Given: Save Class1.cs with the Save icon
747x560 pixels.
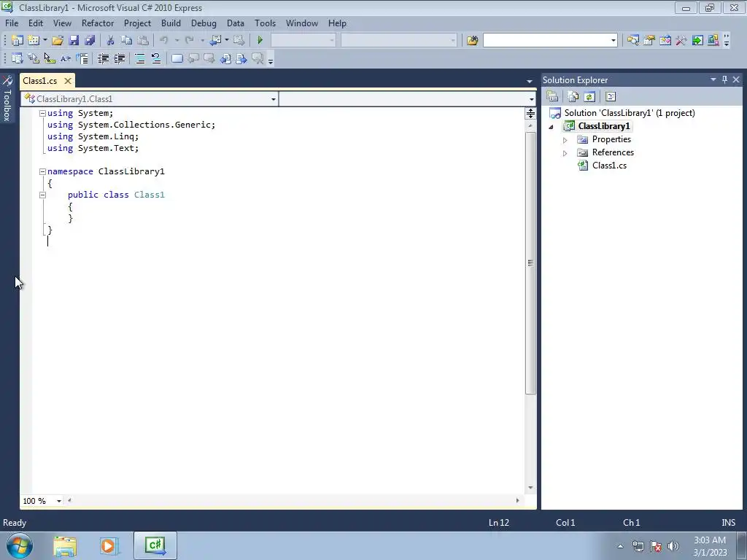Looking at the screenshot, I should pos(74,41).
